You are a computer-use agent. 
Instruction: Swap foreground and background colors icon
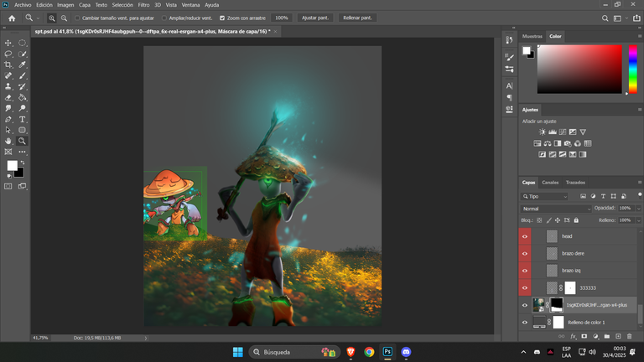click(23, 163)
